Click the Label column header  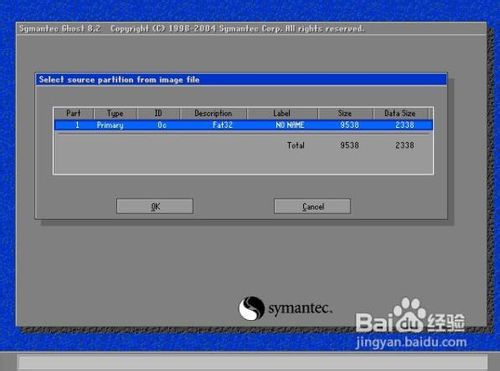coord(282,113)
